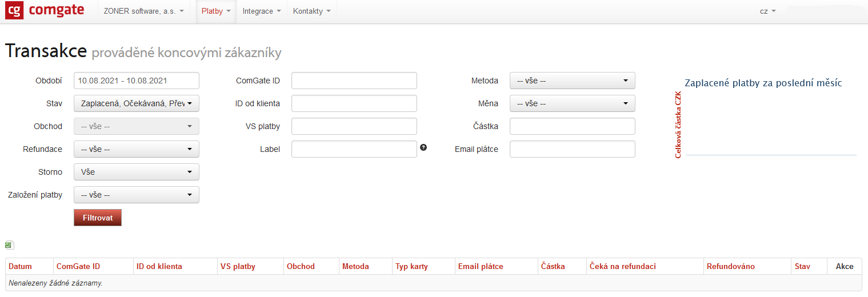Sort table by Částka column header
This screenshot has width=868, height=297.
tap(553, 266)
